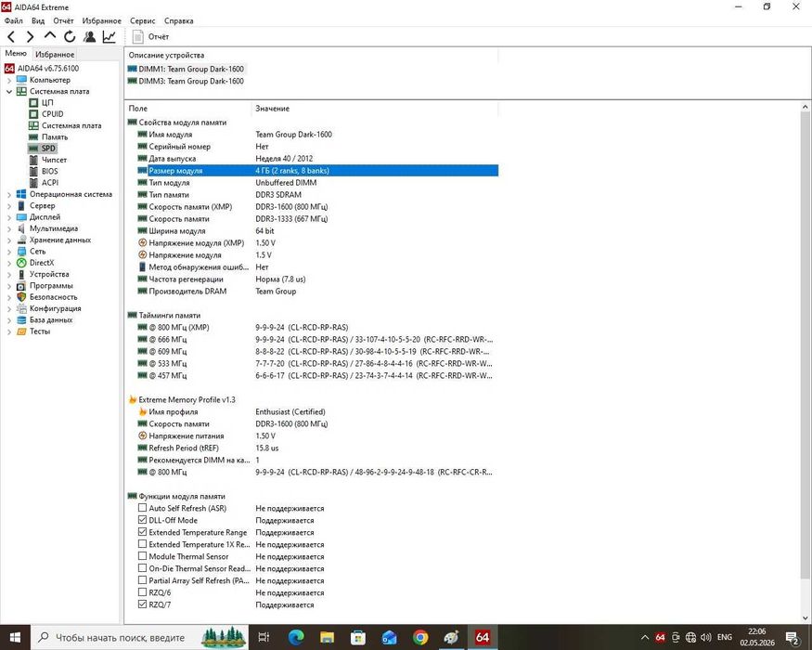This screenshot has width=812, height=650.
Task: Open the notification center icon
Action: [793, 638]
